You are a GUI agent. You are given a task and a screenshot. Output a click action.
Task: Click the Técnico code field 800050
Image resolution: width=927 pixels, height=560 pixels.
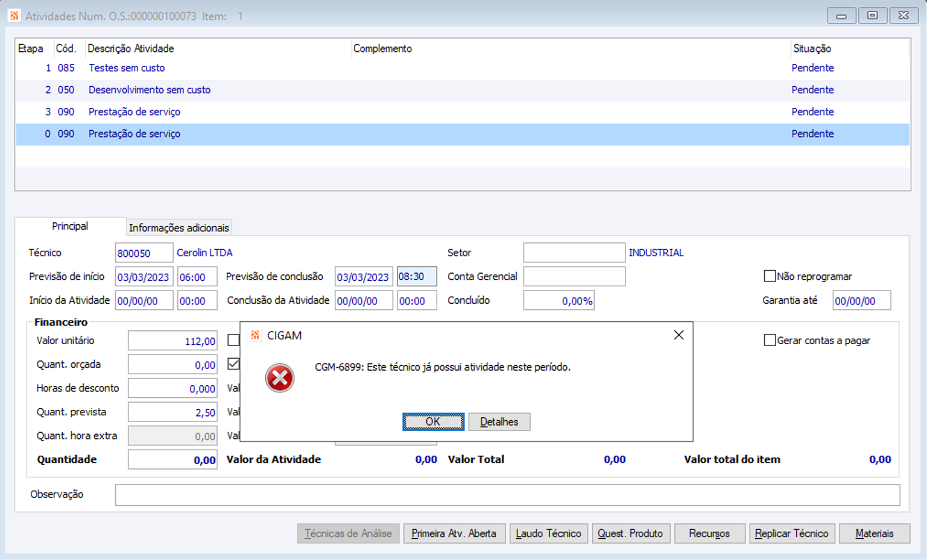144,253
